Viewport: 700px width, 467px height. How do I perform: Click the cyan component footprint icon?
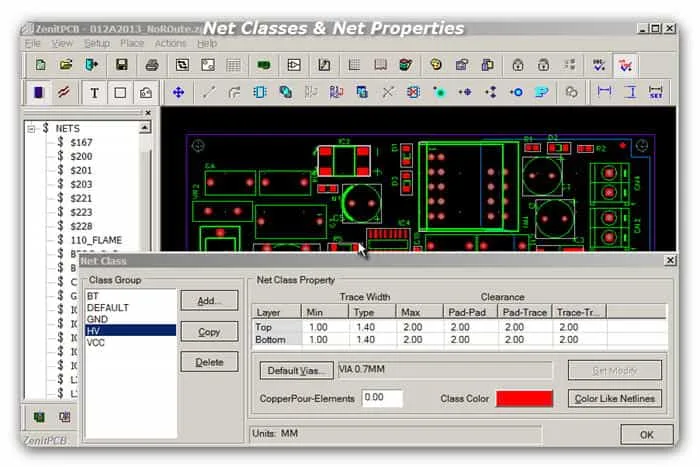coord(260,92)
